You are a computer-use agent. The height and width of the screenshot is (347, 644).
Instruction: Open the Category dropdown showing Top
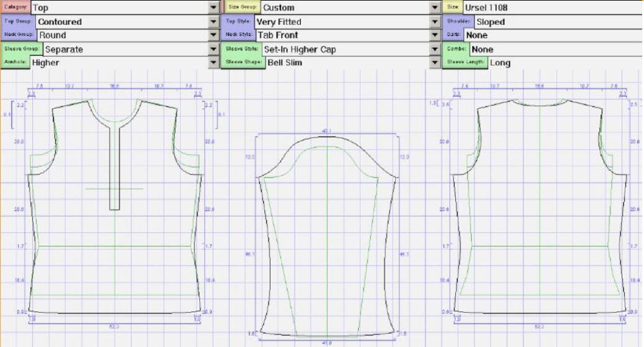click(x=214, y=7)
